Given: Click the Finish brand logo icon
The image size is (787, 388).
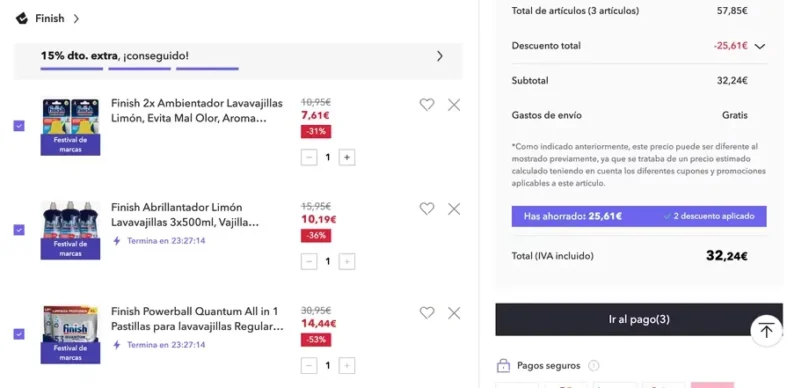Looking at the screenshot, I should 22,19.
